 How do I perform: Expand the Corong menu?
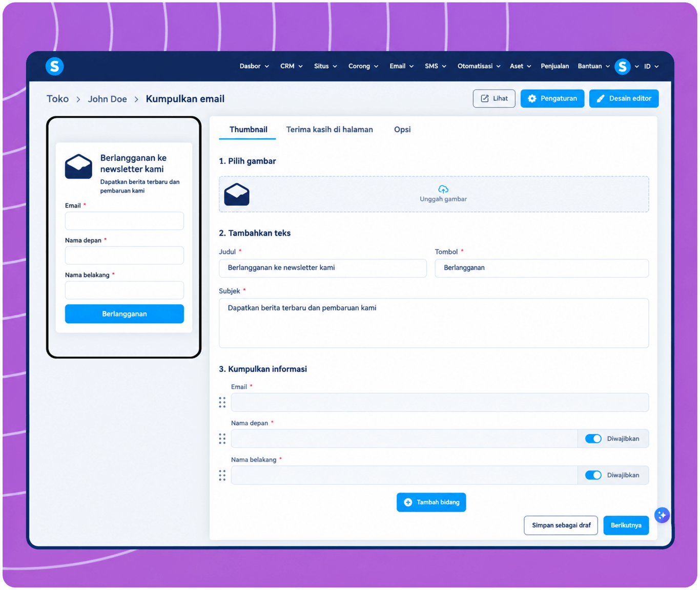click(x=363, y=66)
